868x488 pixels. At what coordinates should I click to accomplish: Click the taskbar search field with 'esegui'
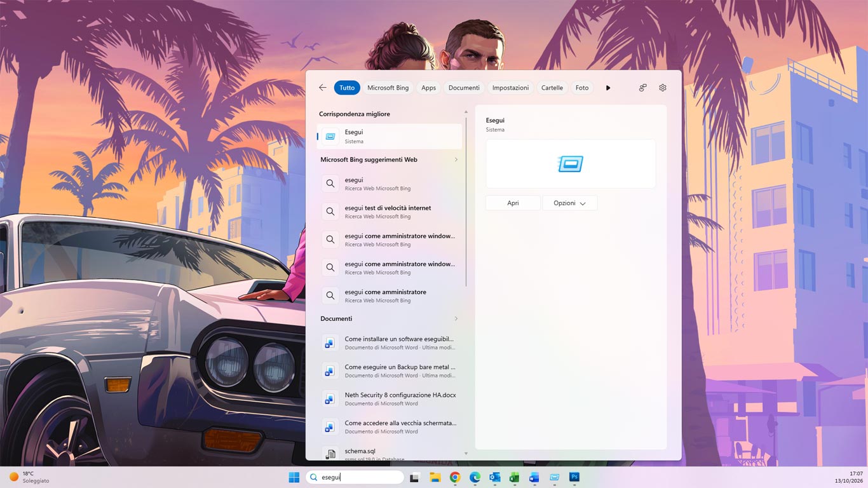tap(355, 477)
